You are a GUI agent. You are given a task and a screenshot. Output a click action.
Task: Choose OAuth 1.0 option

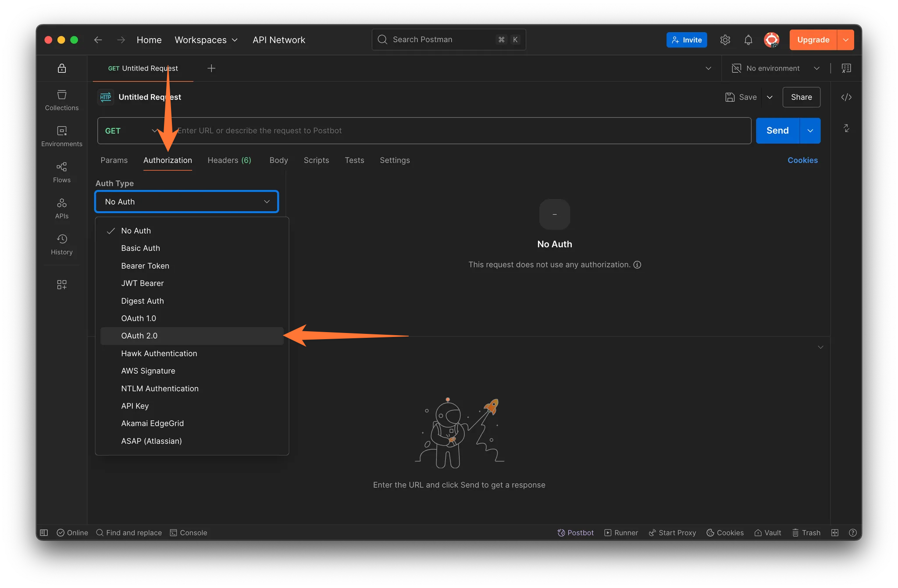[192, 319]
